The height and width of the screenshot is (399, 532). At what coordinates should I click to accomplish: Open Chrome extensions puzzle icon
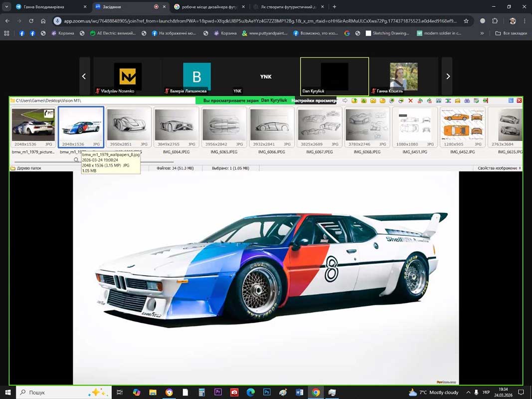click(x=495, y=21)
